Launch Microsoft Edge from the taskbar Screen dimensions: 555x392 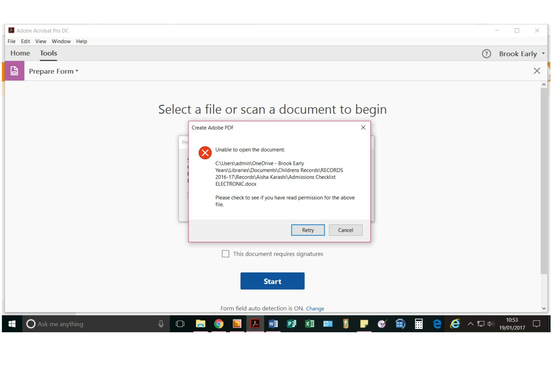point(437,324)
